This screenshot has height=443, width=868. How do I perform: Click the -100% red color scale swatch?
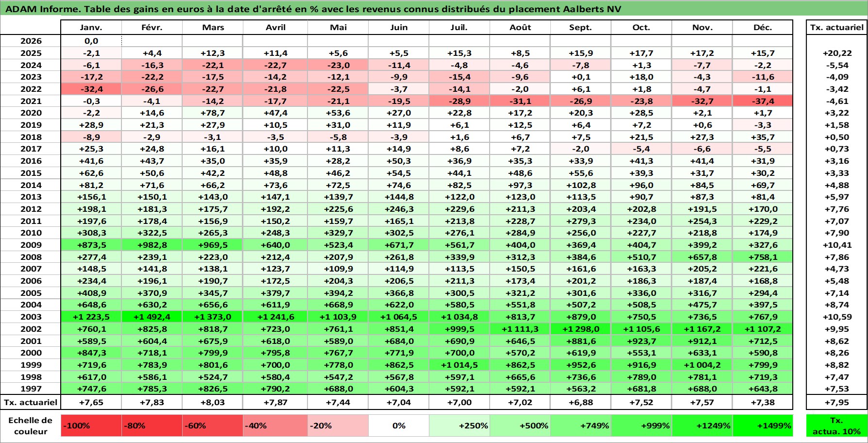(x=91, y=426)
